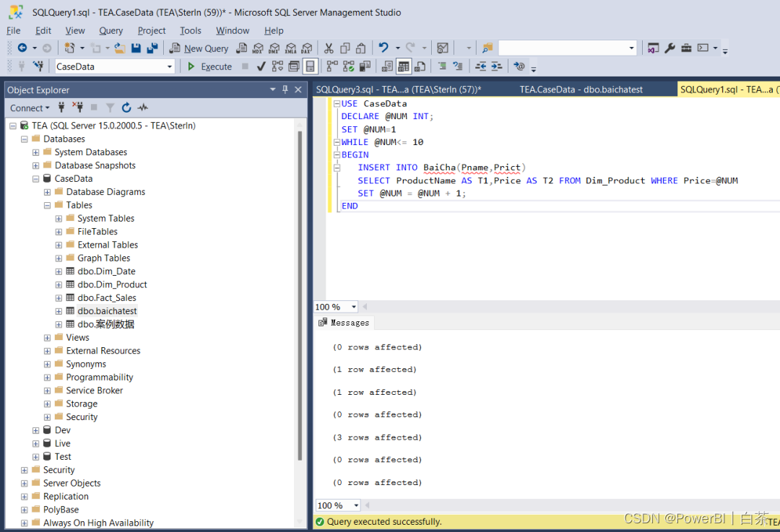
Task: Click the New Query button
Action: pos(199,48)
